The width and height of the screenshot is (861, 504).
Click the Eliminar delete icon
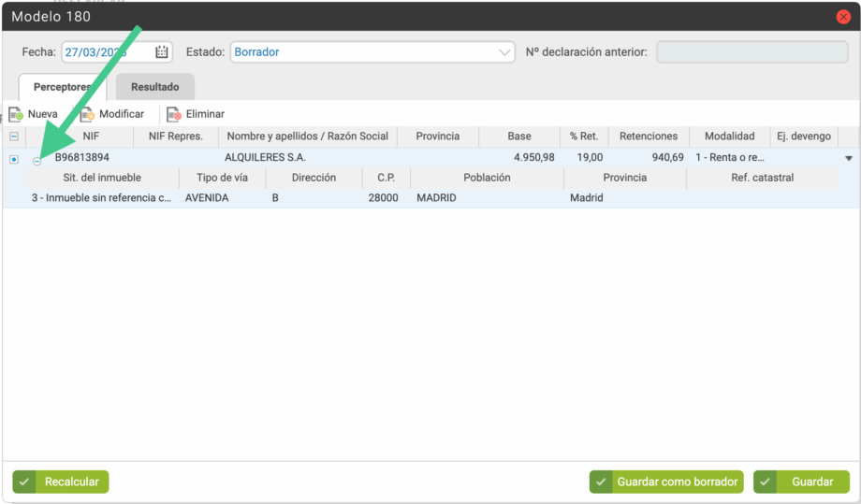click(x=173, y=114)
